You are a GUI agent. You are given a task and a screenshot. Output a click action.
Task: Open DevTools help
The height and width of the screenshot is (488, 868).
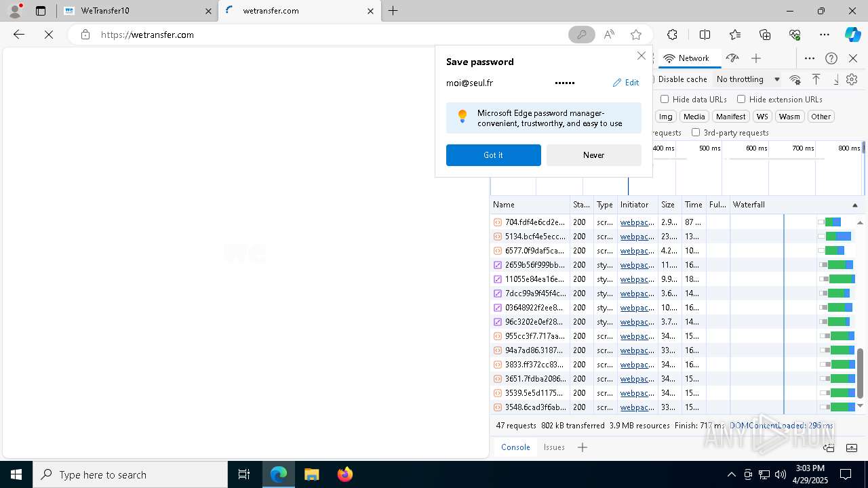point(831,58)
